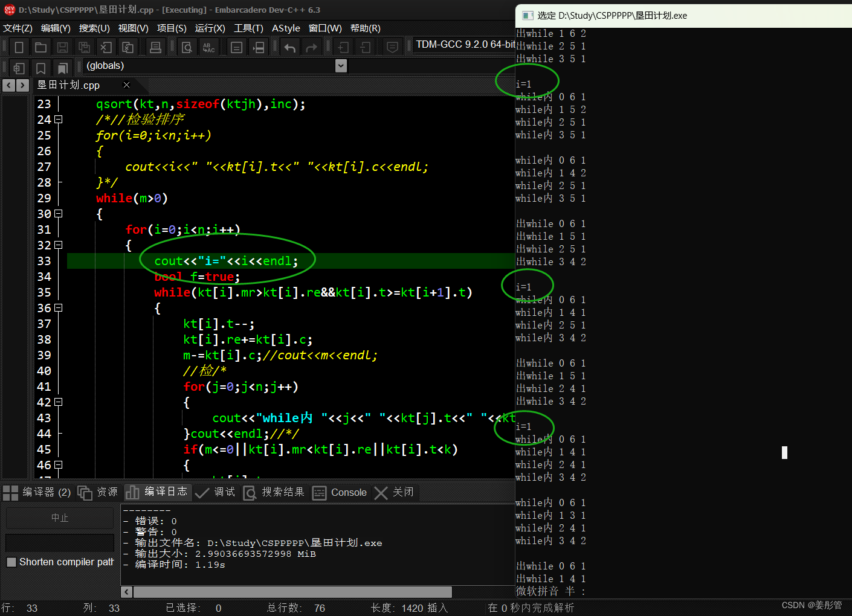Click the next tab arrow button
Screen dimensions: 852x616
[x=22, y=85]
